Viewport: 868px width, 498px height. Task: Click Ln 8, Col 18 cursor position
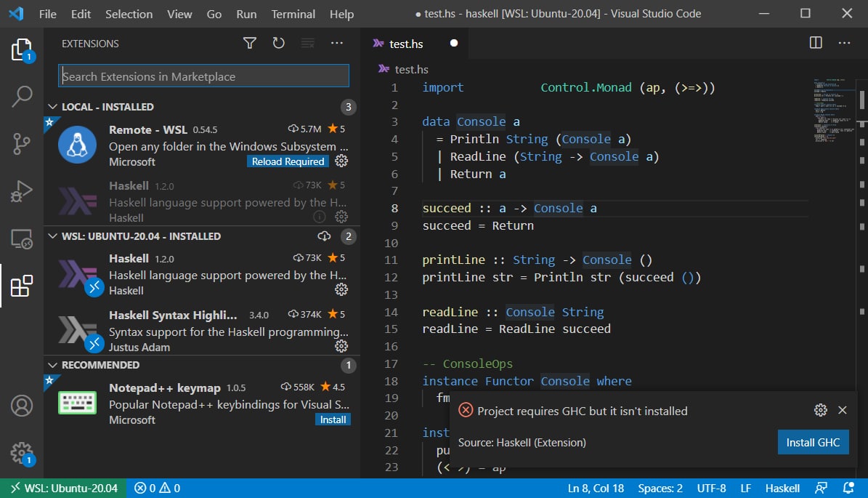(x=596, y=488)
